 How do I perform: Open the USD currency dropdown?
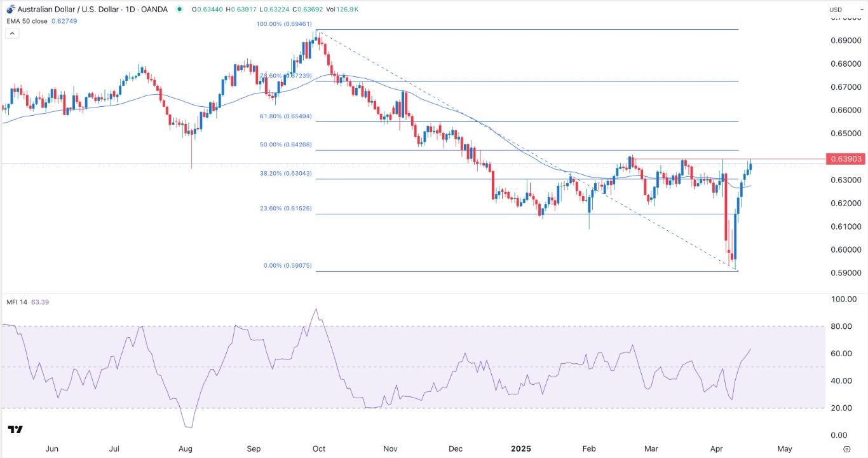[x=843, y=10]
